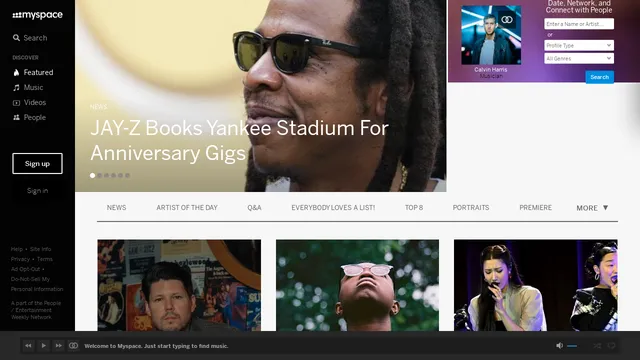The width and height of the screenshot is (640, 360).
Task: Expand the MORE dropdown menu
Action: point(592,208)
